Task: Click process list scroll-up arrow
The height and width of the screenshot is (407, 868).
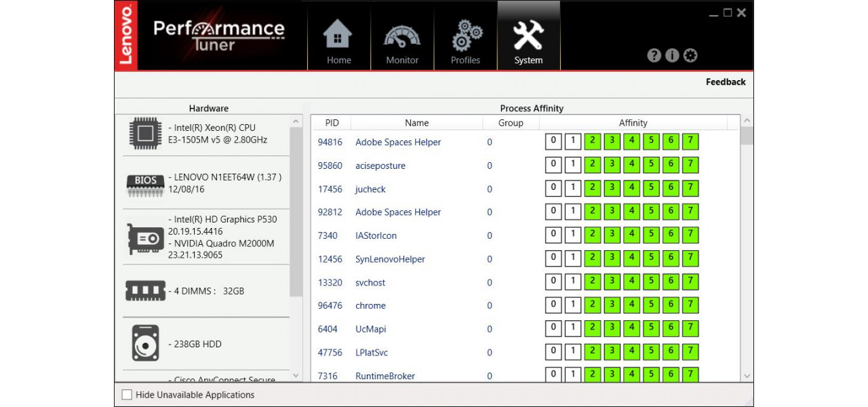Action: coord(747,121)
